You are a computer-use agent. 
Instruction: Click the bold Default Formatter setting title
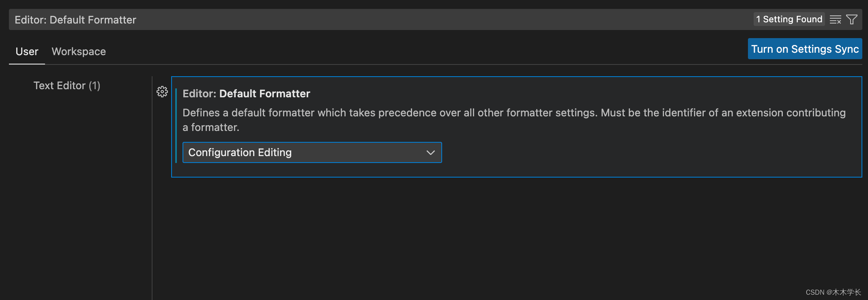pos(264,94)
